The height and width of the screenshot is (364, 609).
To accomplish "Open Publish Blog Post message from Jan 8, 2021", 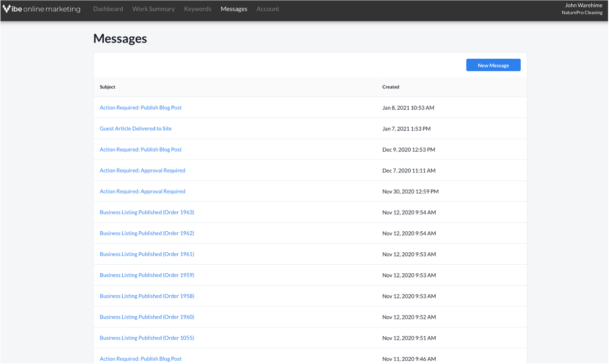I will click(140, 107).
